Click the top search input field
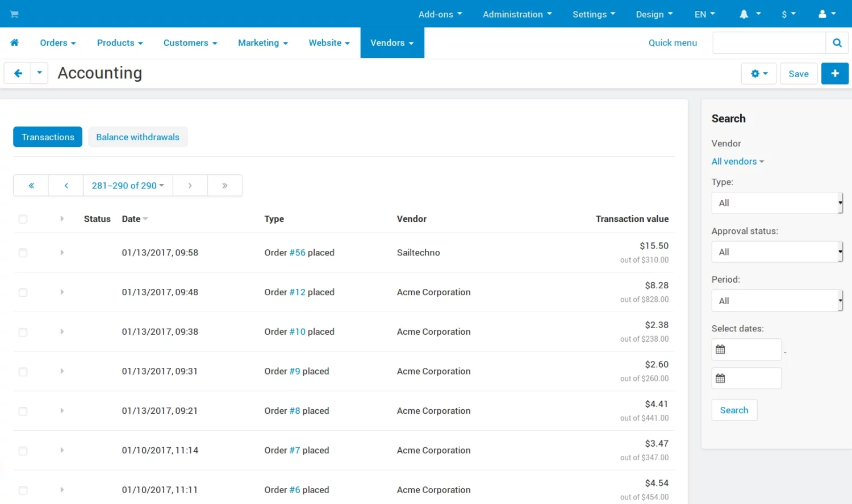This screenshot has width=852, height=504. [x=769, y=43]
